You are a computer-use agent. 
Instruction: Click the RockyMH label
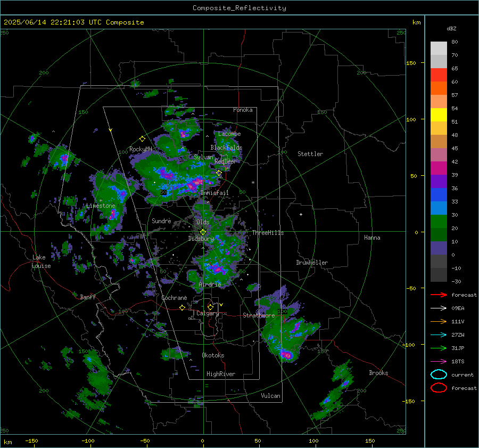tap(141, 149)
